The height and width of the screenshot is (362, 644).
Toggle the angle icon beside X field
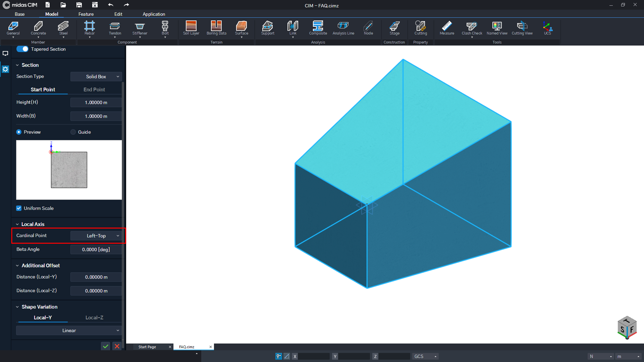pos(287,356)
